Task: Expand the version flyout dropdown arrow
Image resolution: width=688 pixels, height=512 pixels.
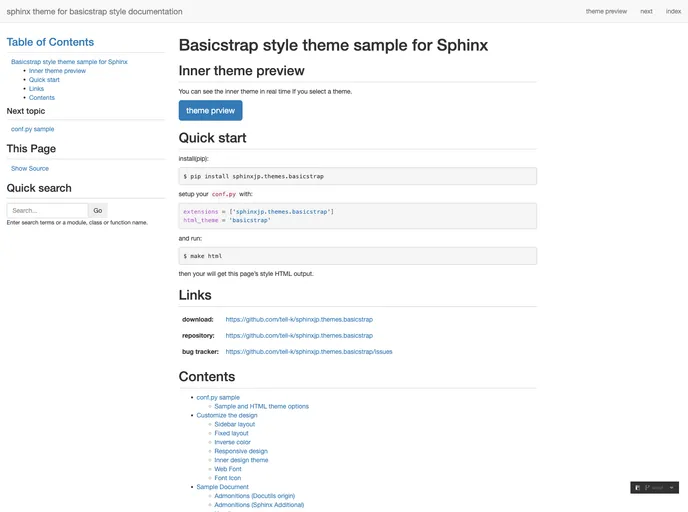Action: click(x=671, y=488)
